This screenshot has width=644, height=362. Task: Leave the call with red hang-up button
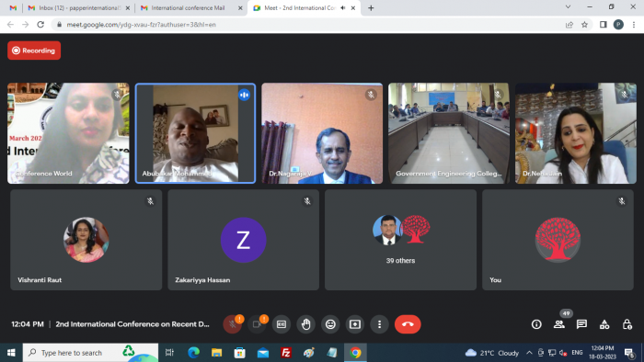point(408,324)
